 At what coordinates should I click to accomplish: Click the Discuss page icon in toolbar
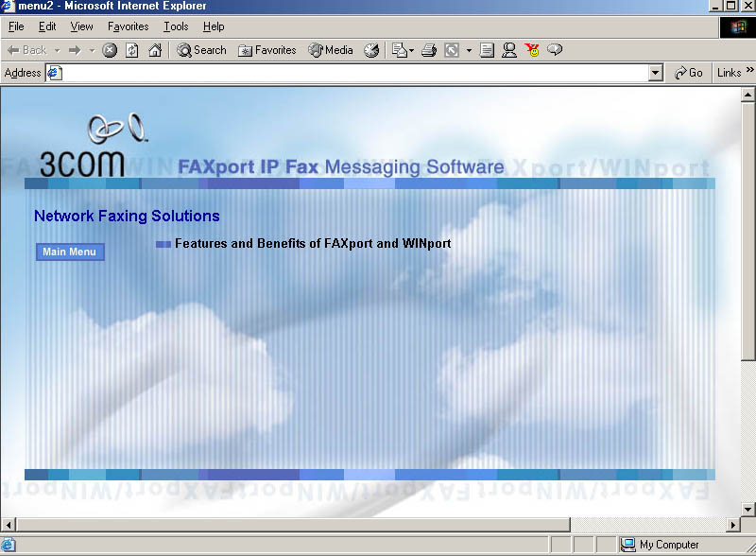pos(487,50)
